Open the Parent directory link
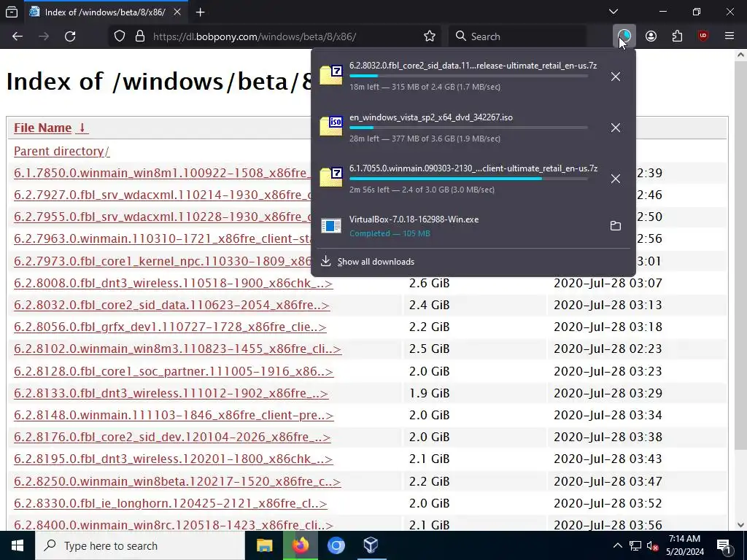The height and width of the screenshot is (560, 747). pos(61,152)
